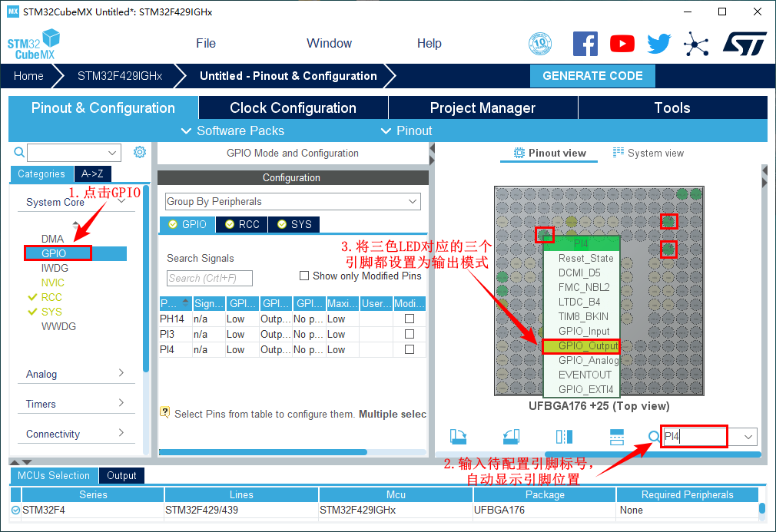The height and width of the screenshot is (532, 776).
Task: Open ST Facebook page icon
Action: pos(585,44)
